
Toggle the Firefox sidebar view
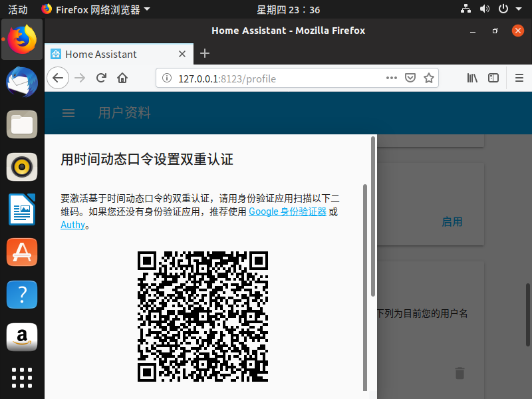[493, 78]
